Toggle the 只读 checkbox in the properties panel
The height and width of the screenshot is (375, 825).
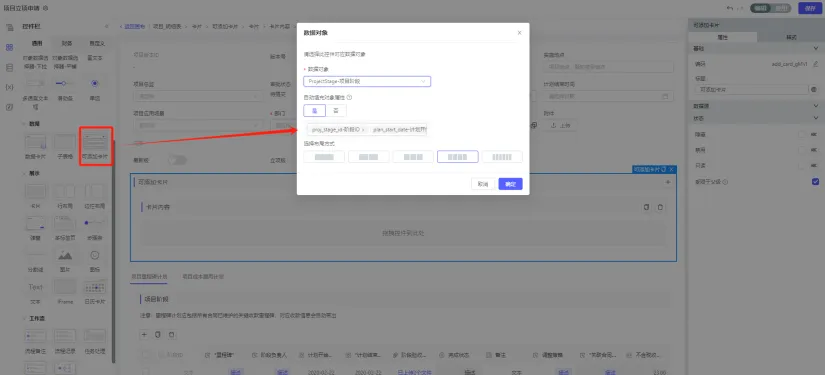coord(802,166)
